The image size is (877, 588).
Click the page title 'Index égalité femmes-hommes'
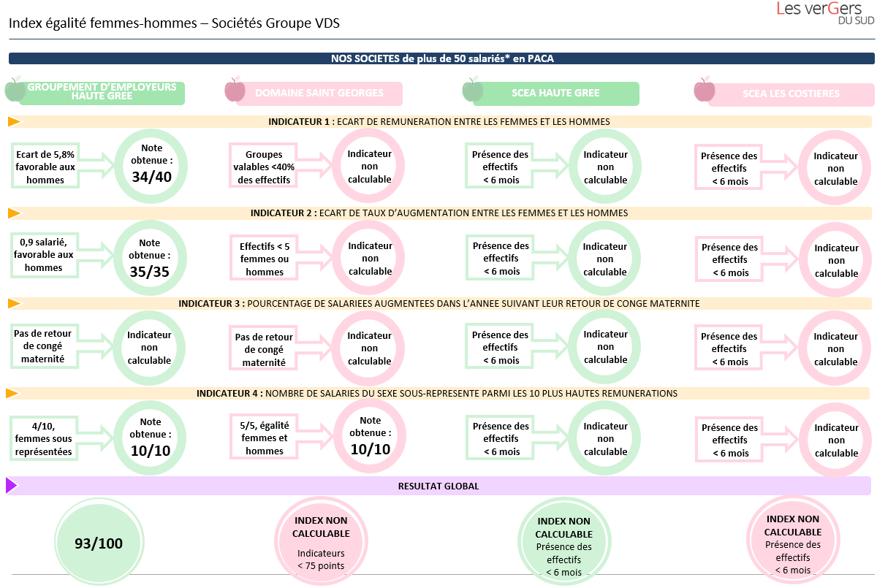pos(174,23)
